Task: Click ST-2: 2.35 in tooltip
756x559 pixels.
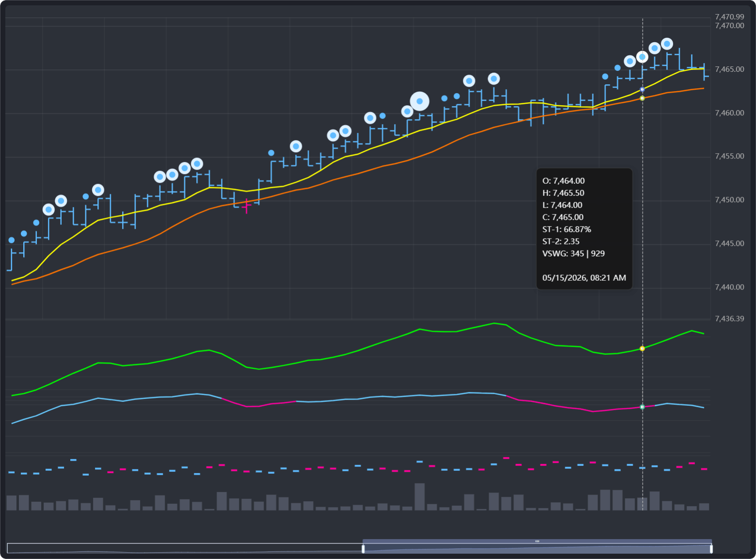Action: [561, 241]
